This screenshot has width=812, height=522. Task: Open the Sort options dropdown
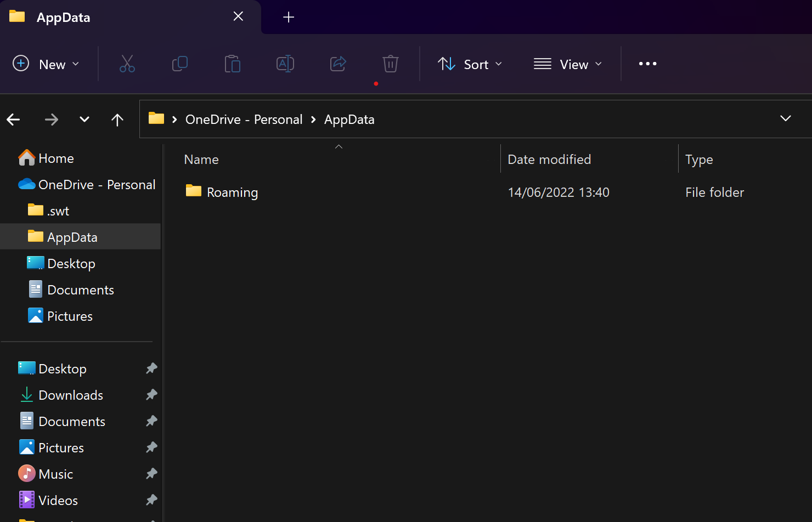pyautogui.click(x=470, y=64)
